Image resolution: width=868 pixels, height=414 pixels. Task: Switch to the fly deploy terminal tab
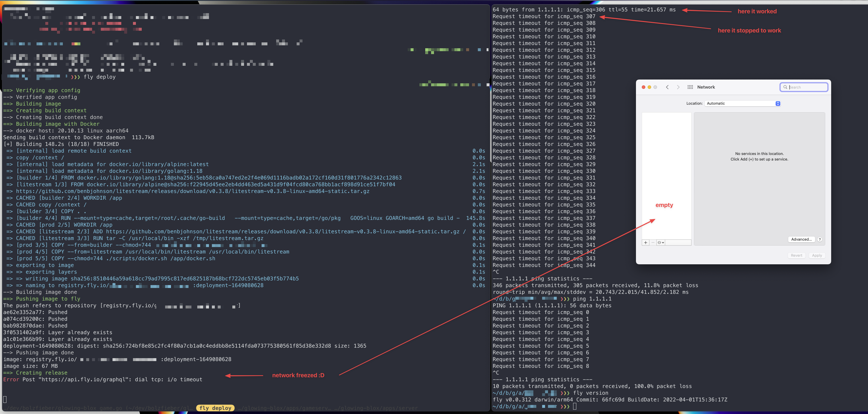coord(215,408)
